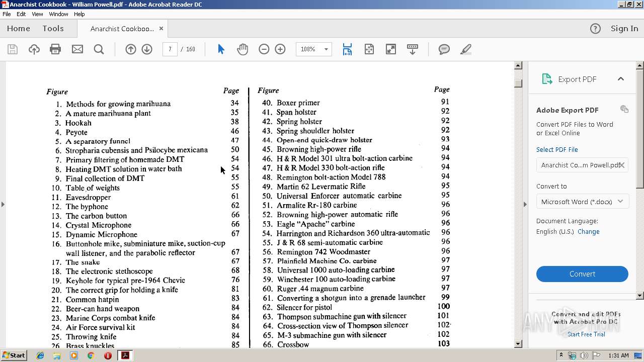
Task: Click the volume speaker tray icon
Action: [x=584, y=355]
